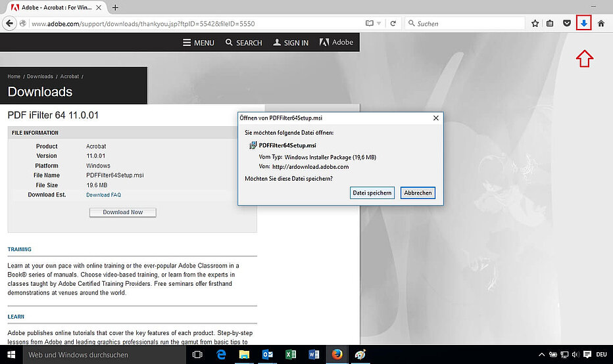Close the Adobe - Acrobat tab
Viewport: 613px width, 364px height.
click(x=99, y=7)
